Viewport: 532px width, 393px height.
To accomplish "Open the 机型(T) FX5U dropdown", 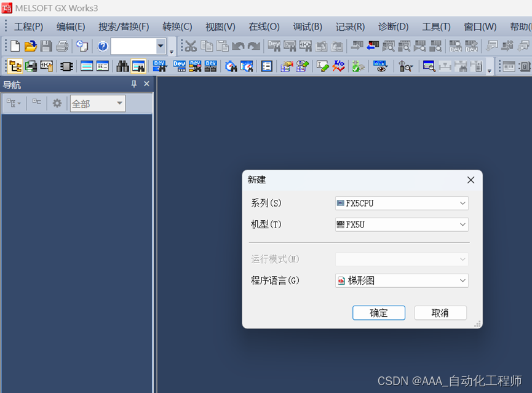I will point(402,224).
